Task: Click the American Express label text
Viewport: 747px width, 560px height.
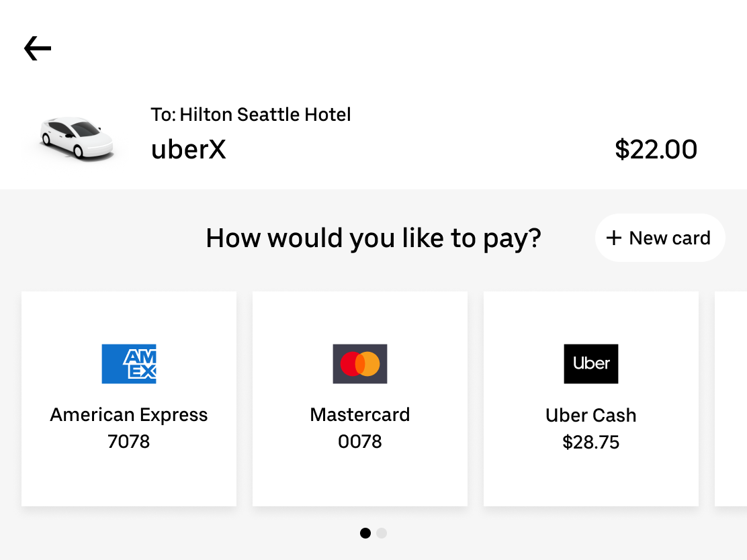Action: [x=129, y=415]
